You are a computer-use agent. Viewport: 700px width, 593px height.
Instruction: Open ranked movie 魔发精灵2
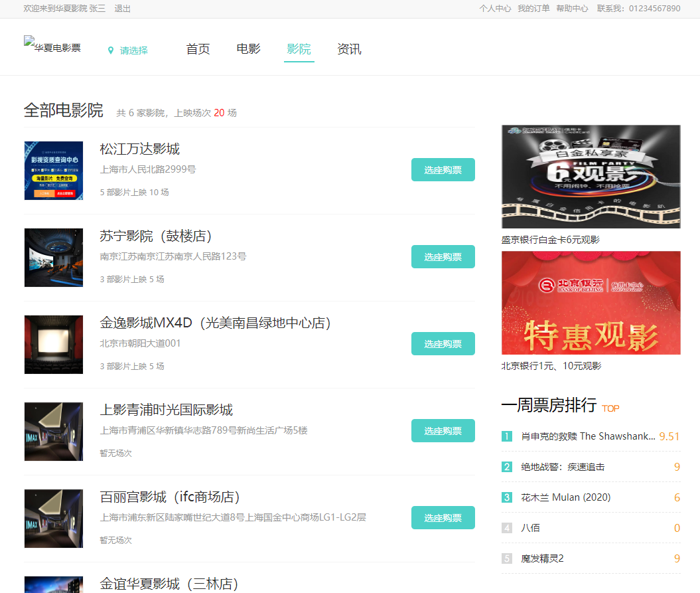pyautogui.click(x=542, y=558)
